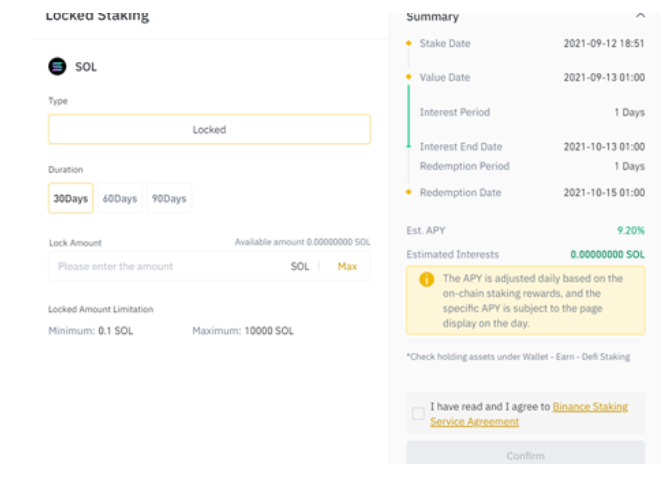
Task: Click the Stake Date value 2021-09-12 18:51
Action: pyautogui.click(x=604, y=43)
